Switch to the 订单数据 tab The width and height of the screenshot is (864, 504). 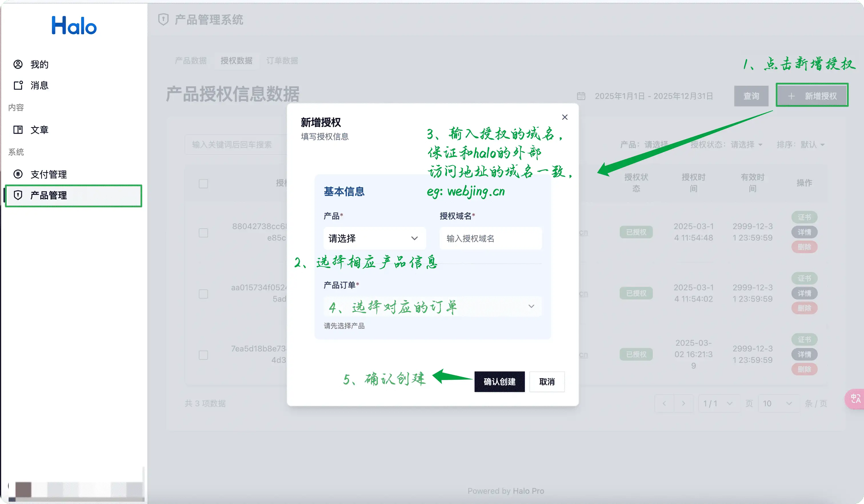tap(282, 60)
